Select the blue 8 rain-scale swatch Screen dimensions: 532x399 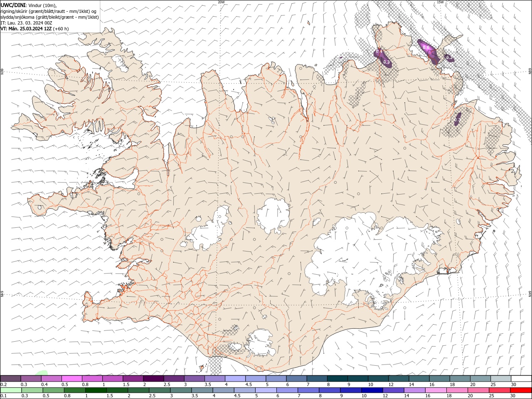(x=330, y=390)
